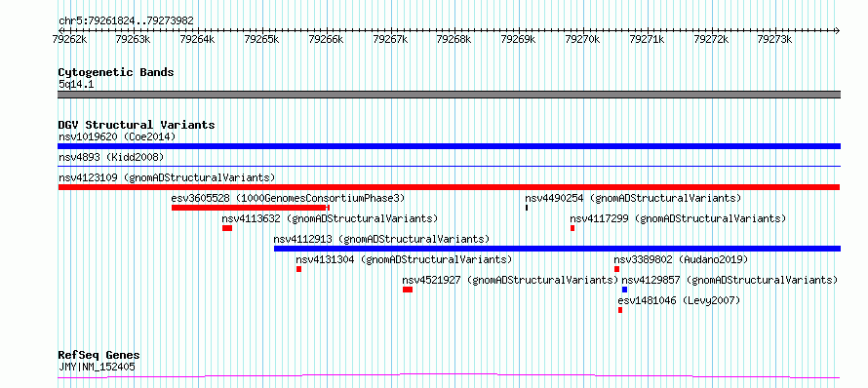The height and width of the screenshot is (388, 868).
Task: Click the Cytogenetic Bands track heading
Action: [x=116, y=72]
